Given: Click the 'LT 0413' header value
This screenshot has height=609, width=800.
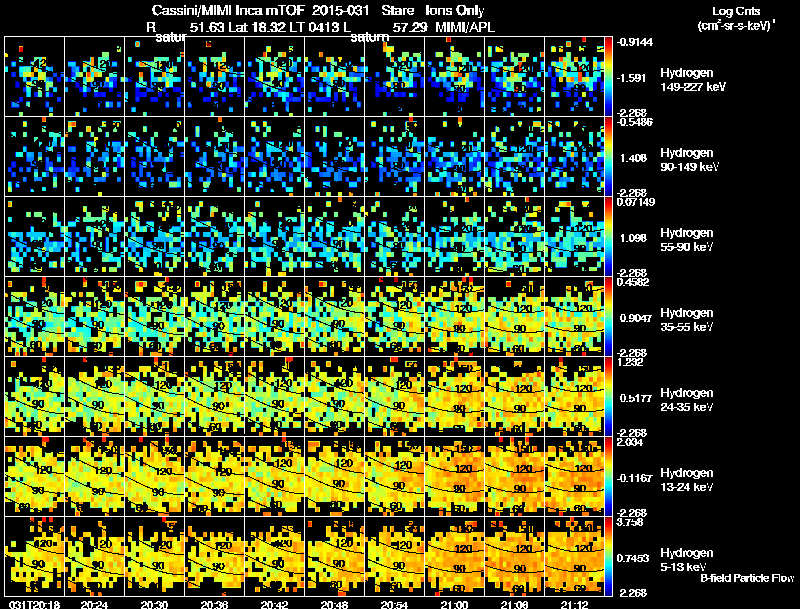Looking at the screenshot, I should (312, 27).
